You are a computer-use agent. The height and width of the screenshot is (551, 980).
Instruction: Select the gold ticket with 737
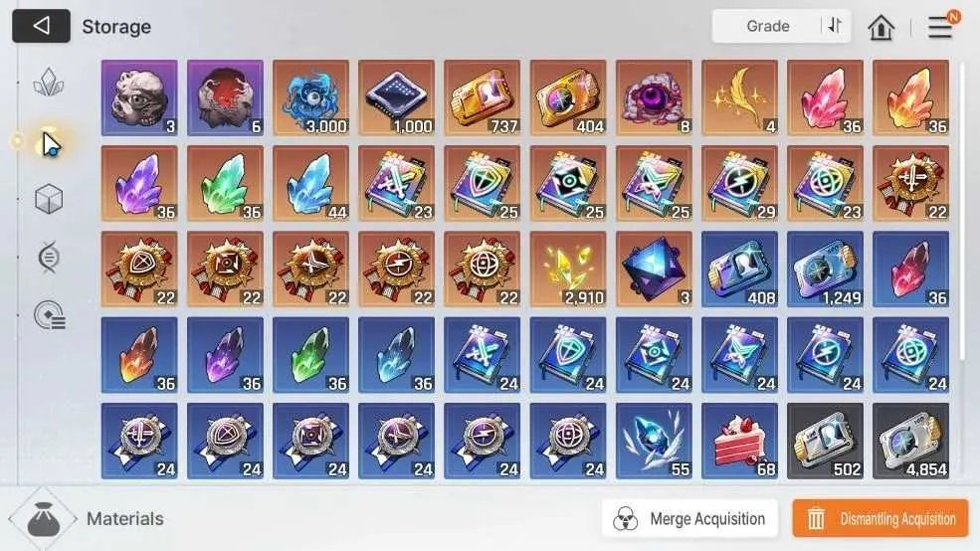(x=483, y=98)
